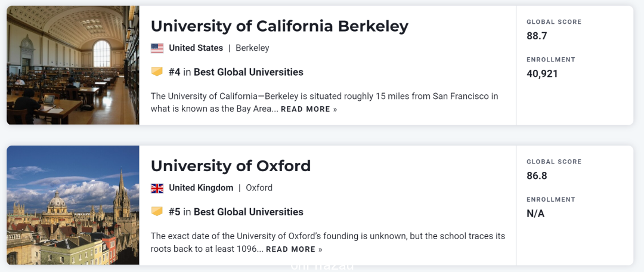Image resolution: width=644 pixels, height=272 pixels.
Task: Open the Oxford skyline photo thumbnail
Action: 73,205
